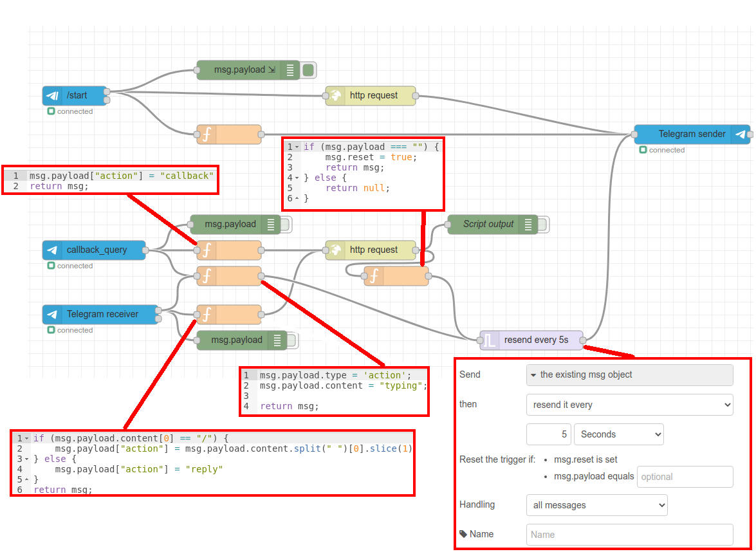Toggle the Script output debug node button

click(542, 224)
